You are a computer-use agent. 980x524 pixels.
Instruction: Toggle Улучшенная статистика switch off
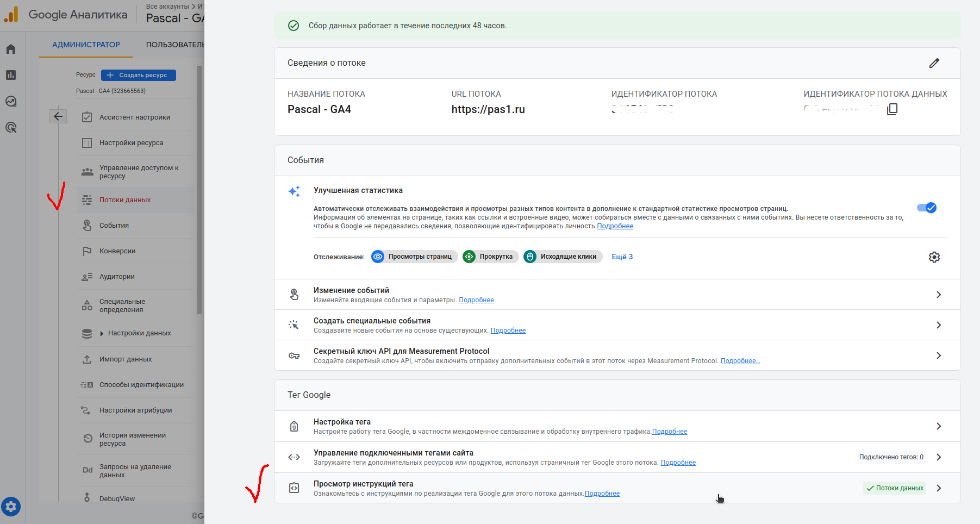926,208
